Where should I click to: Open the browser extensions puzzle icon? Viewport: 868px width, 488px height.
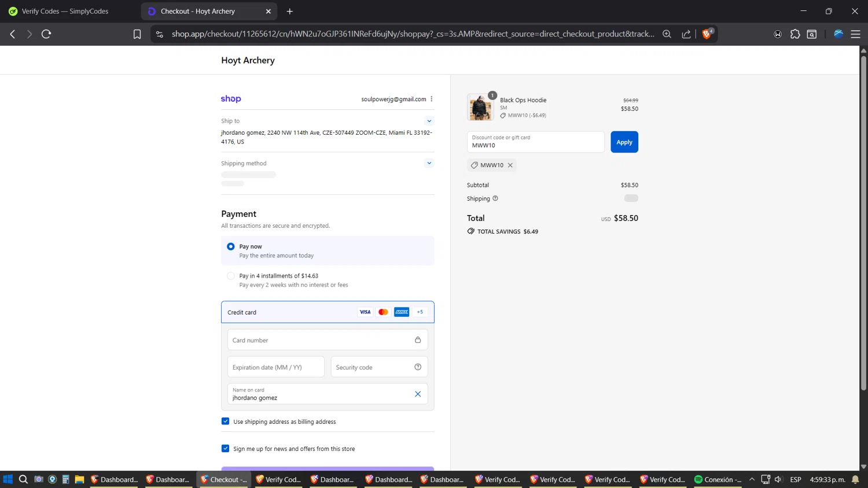point(795,34)
